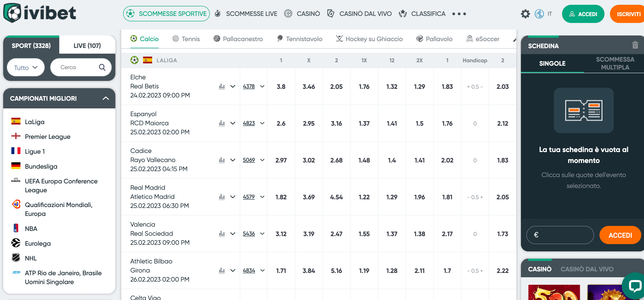This screenshot has height=300, width=644.
Task: Switch to the Tennis sport tab
Action: (186, 39)
